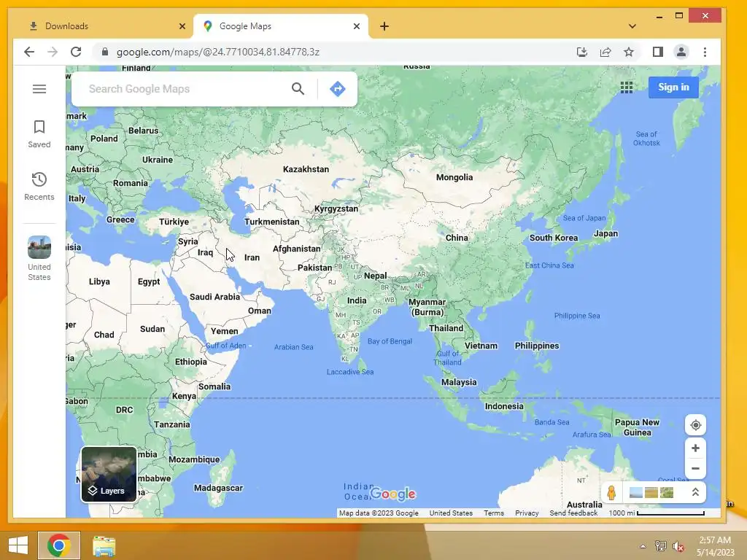This screenshot has height=560, width=747.
Task: Click the Google logo on map
Action: coord(393,494)
